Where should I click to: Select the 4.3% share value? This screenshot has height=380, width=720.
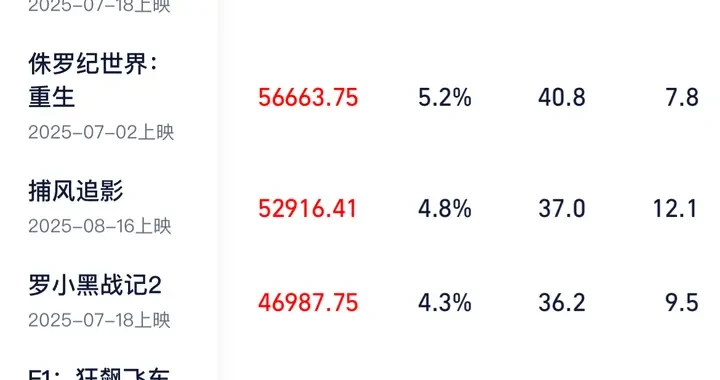(444, 303)
